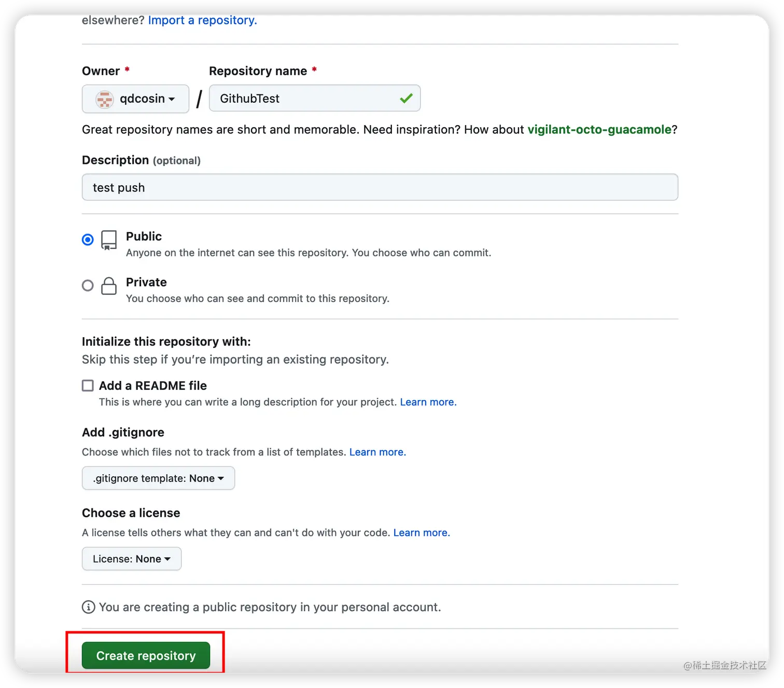Image resolution: width=784 pixels, height=688 pixels.
Task: Enable the Add a README file checkbox
Action: (x=88, y=386)
